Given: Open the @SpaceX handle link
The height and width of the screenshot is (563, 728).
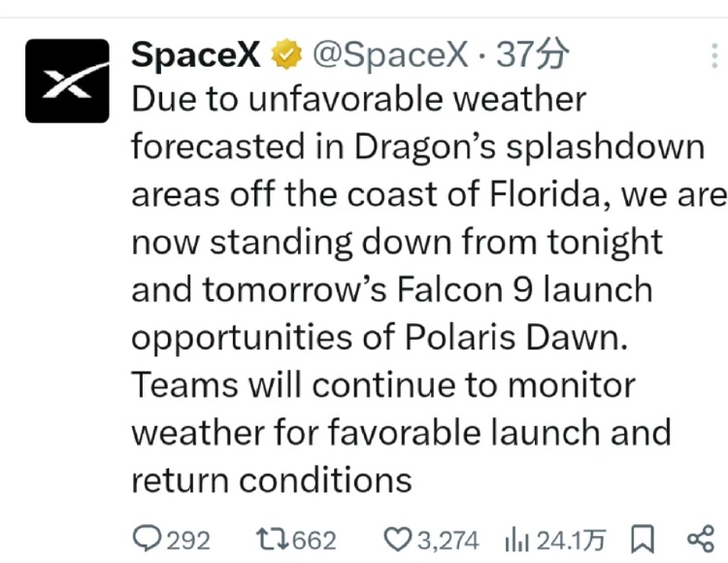Looking at the screenshot, I should (390, 54).
